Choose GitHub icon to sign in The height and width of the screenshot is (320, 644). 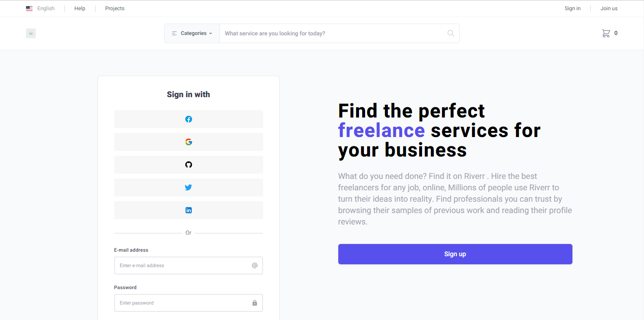coord(189,165)
